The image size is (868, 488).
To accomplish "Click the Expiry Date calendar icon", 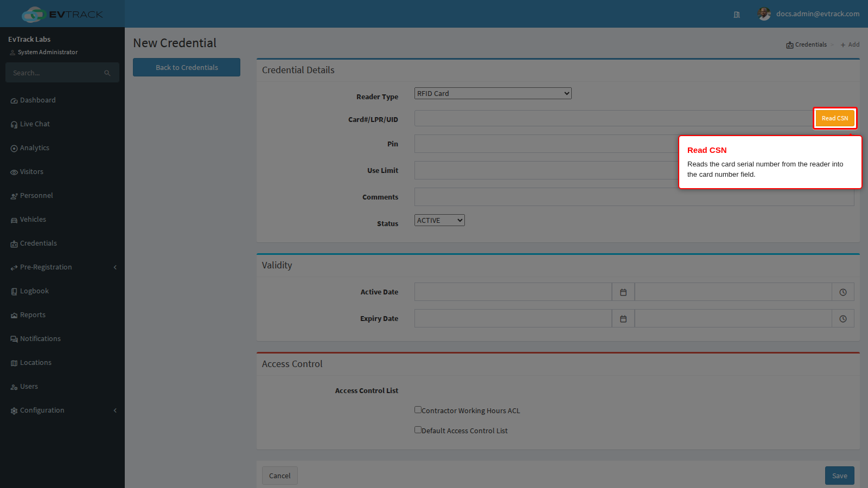I will [623, 319].
